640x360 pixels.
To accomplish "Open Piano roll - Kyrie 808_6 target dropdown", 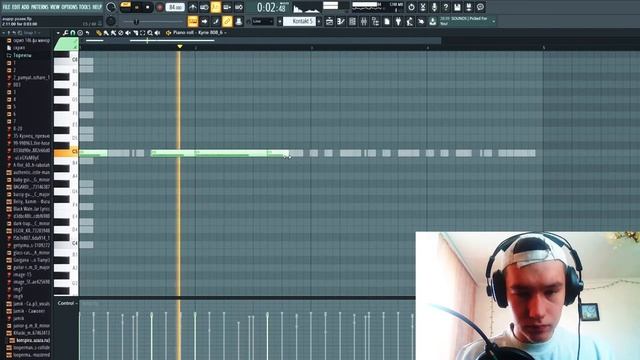I will (199, 33).
